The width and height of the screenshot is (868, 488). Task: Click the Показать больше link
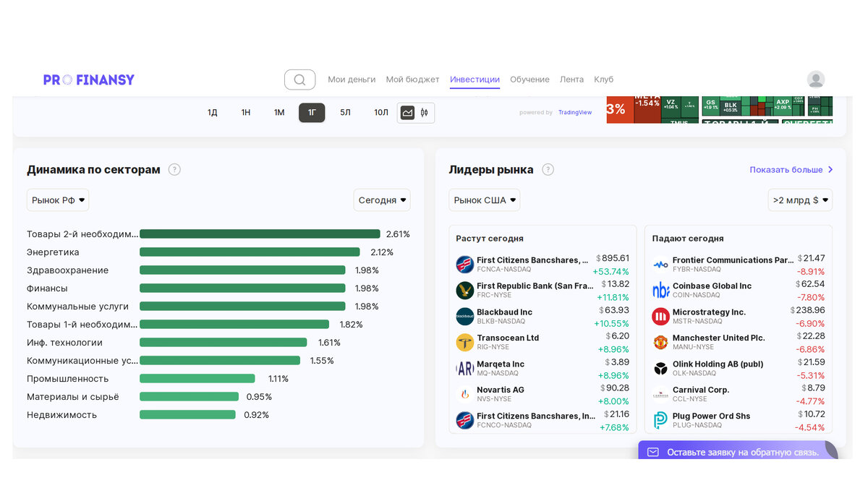click(787, 169)
